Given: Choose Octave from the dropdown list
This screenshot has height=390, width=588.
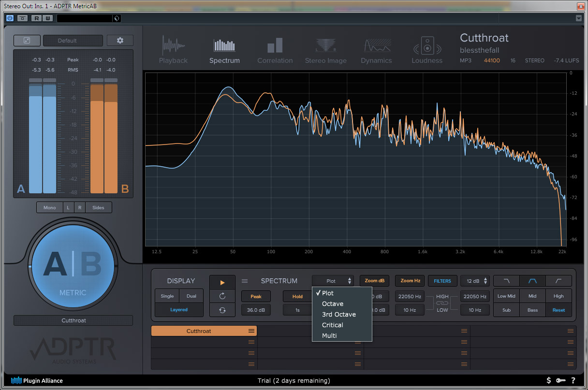Looking at the screenshot, I should tap(342, 303).
